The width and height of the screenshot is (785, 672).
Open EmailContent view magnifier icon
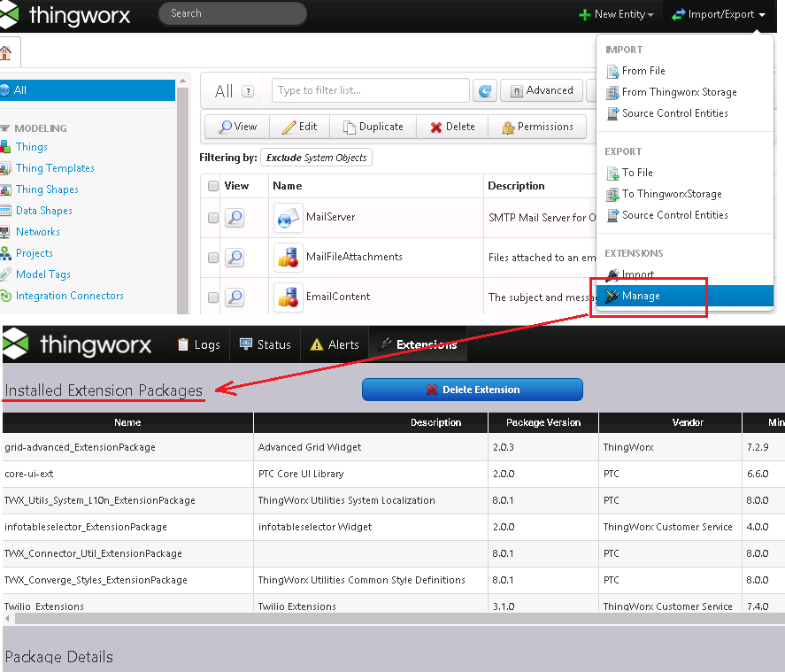pyautogui.click(x=235, y=297)
